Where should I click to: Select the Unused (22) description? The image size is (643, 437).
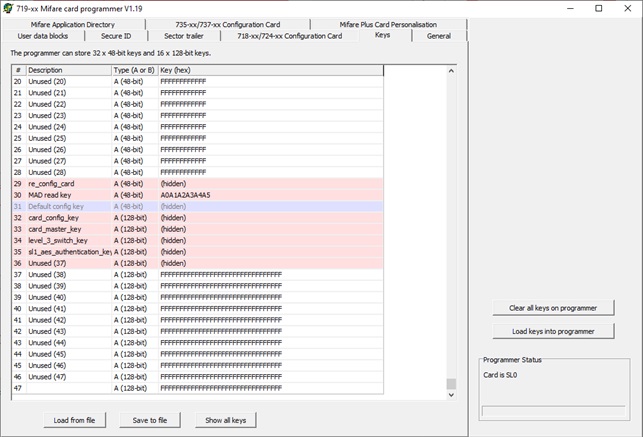coord(47,104)
